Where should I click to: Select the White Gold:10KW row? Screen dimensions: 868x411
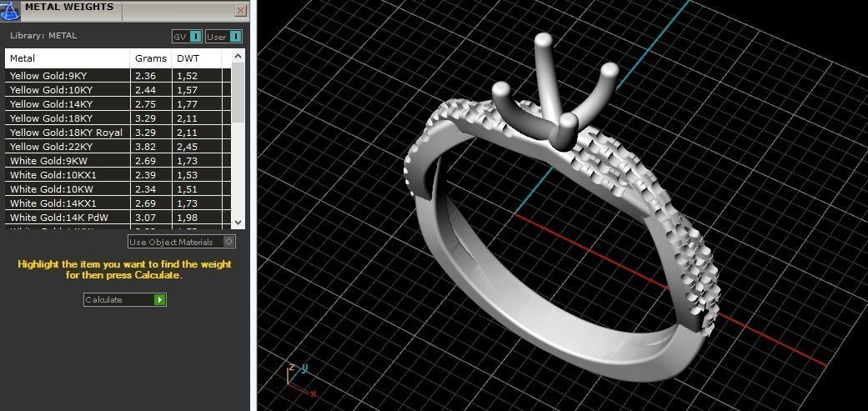coord(118,189)
